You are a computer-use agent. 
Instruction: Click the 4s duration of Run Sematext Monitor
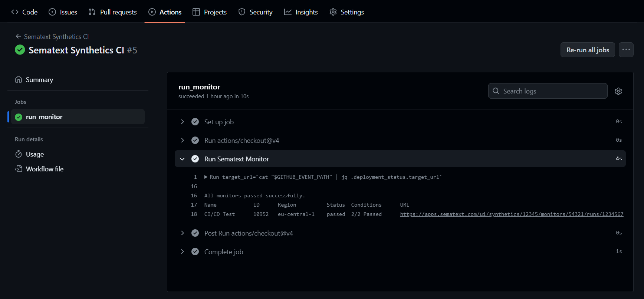click(x=619, y=158)
